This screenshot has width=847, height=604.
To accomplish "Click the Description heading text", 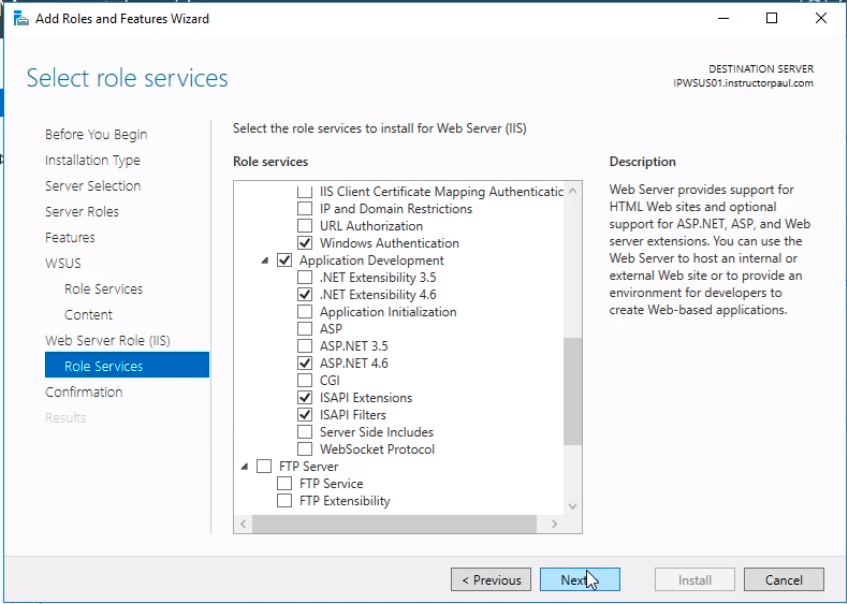I will (x=642, y=162).
